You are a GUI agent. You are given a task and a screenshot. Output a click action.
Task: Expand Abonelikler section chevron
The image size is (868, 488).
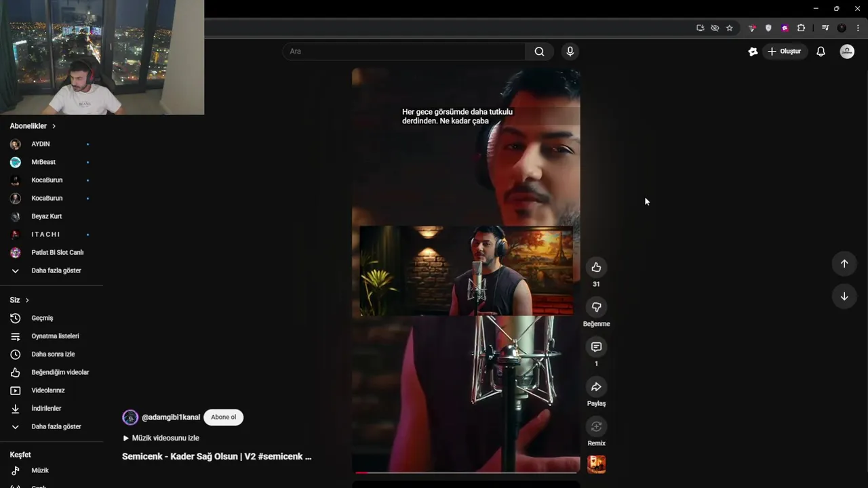54,126
